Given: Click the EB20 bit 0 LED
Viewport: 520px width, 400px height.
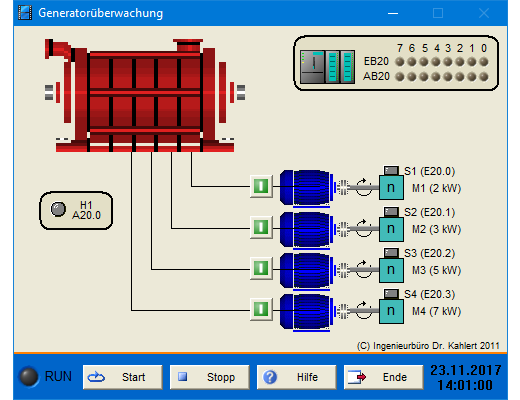Looking at the screenshot, I should click(484, 62).
